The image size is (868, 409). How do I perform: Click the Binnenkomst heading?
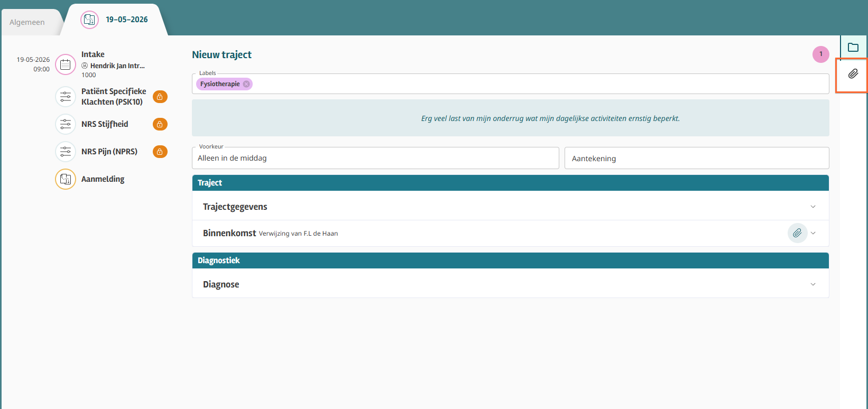coord(229,233)
